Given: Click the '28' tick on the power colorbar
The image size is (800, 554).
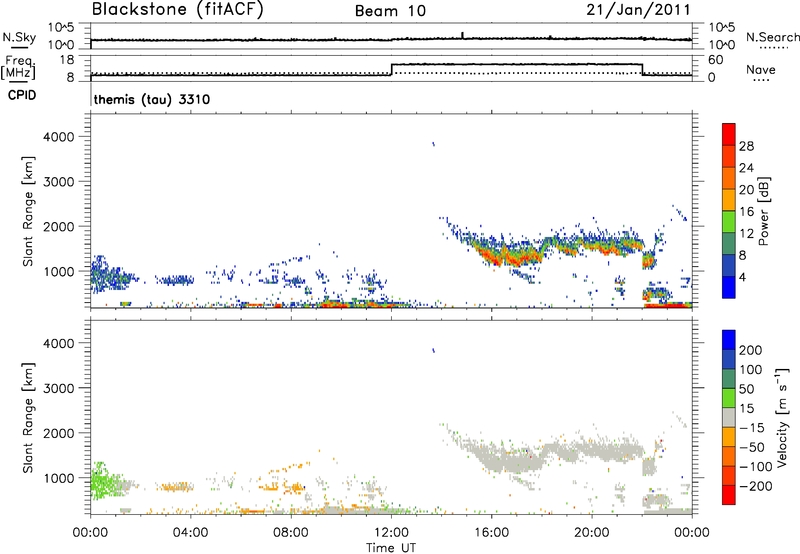Looking at the screenshot, I should 746,146.
